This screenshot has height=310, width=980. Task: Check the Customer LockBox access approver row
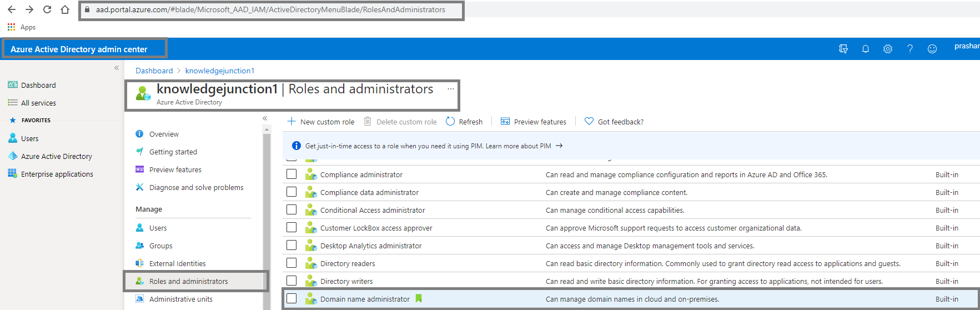(x=292, y=227)
